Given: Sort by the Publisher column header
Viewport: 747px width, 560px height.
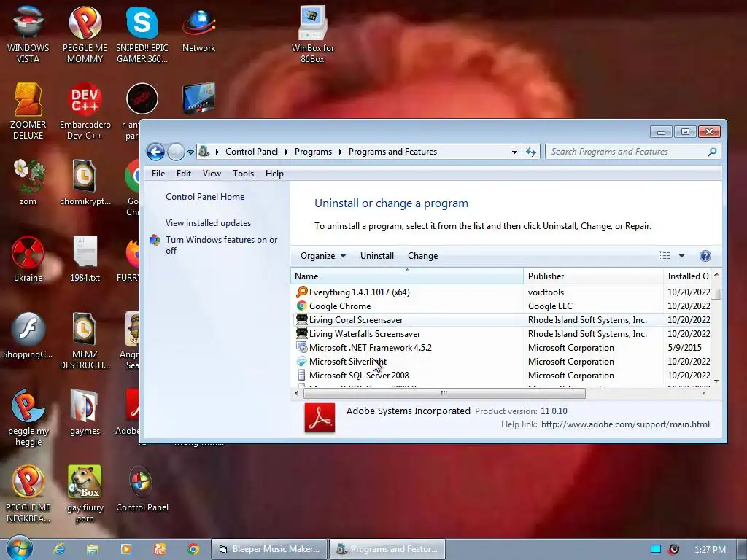Looking at the screenshot, I should [x=593, y=276].
